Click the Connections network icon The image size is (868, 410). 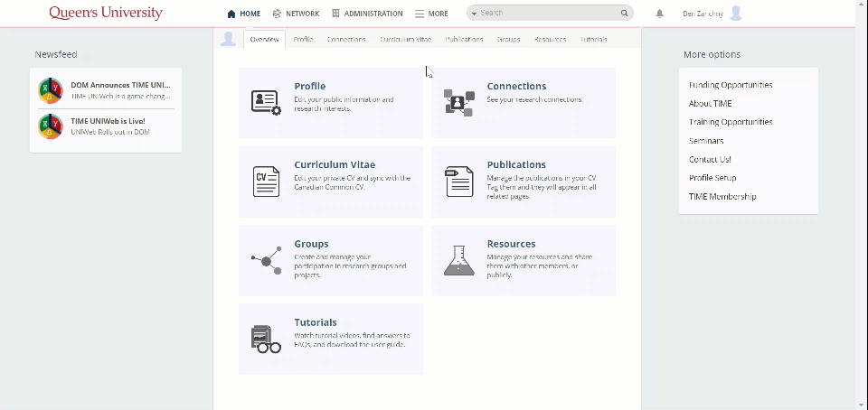pos(459,103)
